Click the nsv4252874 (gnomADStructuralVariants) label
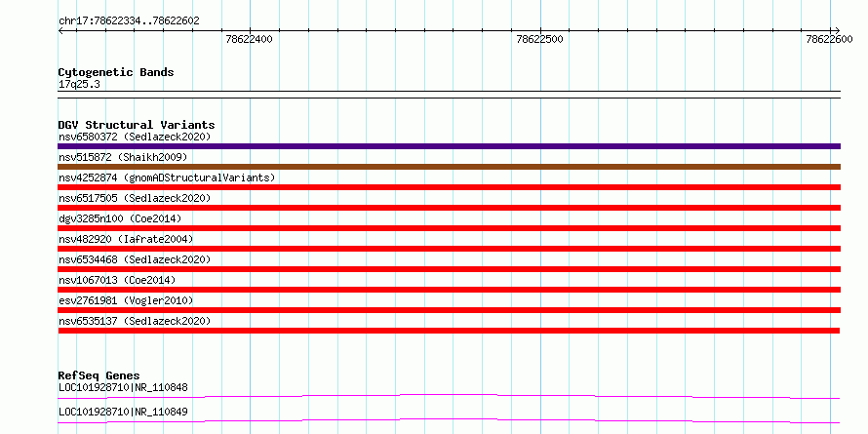The image size is (868, 434). (x=167, y=178)
